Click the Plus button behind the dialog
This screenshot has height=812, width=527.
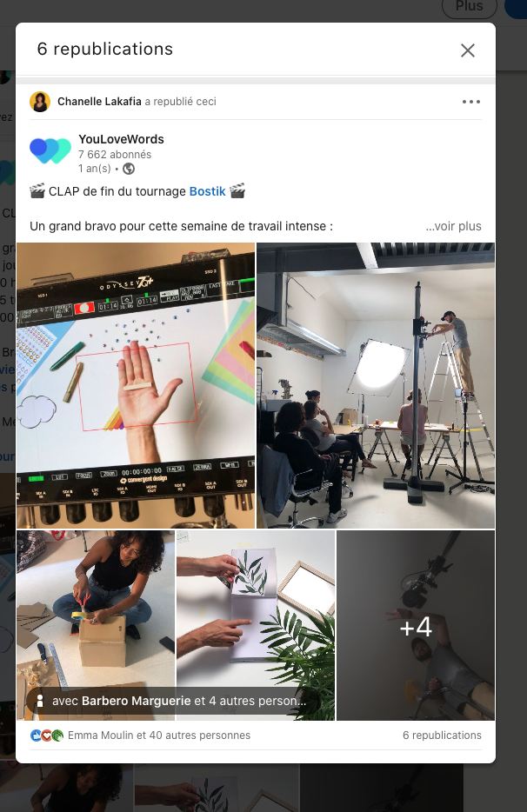[469, 7]
